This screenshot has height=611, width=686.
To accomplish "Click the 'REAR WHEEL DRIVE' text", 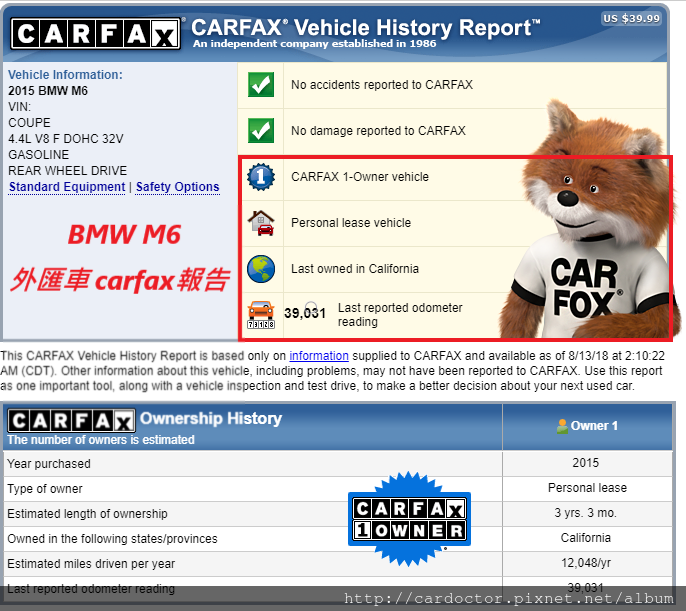I will [x=67, y=171].
